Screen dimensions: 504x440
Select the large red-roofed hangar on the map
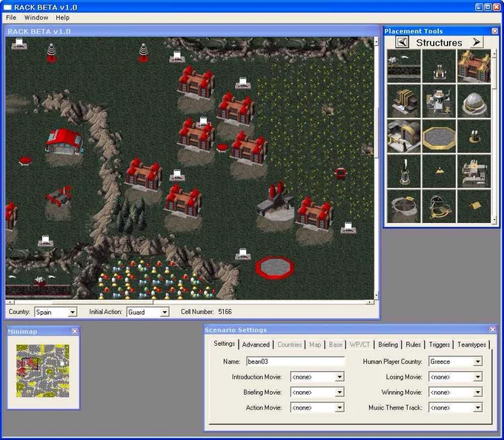64,141
